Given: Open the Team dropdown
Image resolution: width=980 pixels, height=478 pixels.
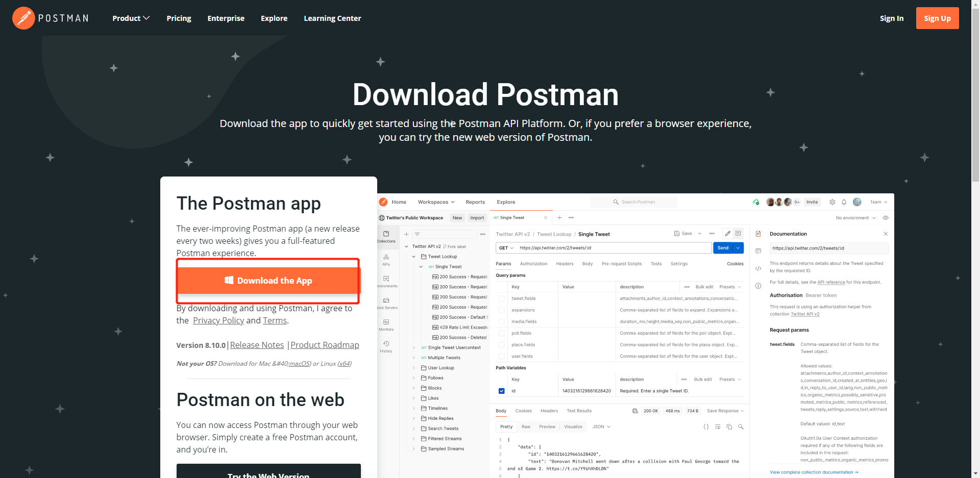Looking at the screenshot, I should 879,202.
